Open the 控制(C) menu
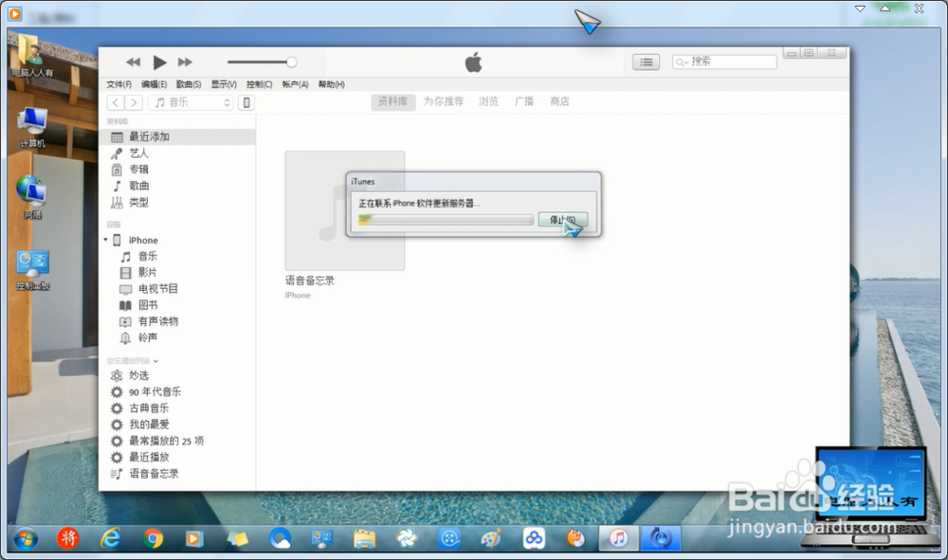 259,84
